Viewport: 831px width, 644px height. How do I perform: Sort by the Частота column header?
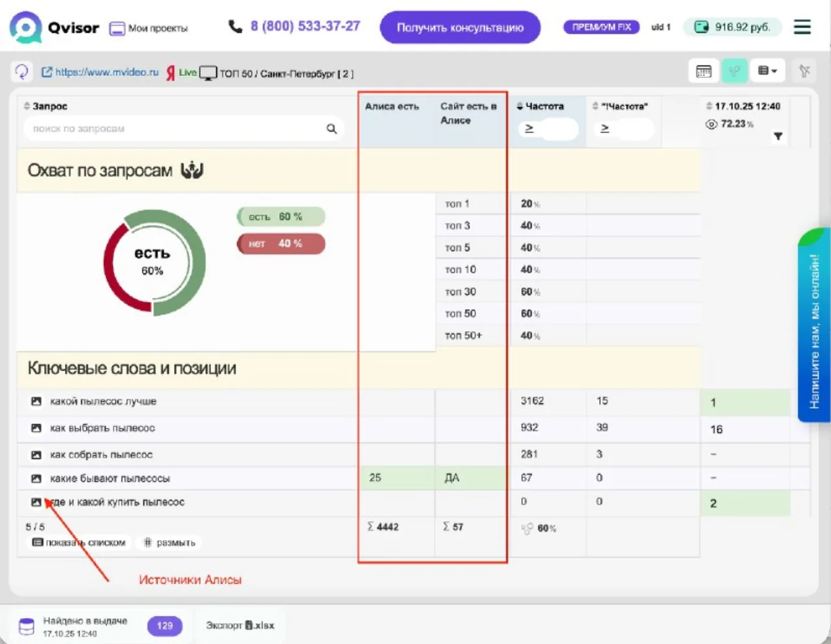(540, 106)
